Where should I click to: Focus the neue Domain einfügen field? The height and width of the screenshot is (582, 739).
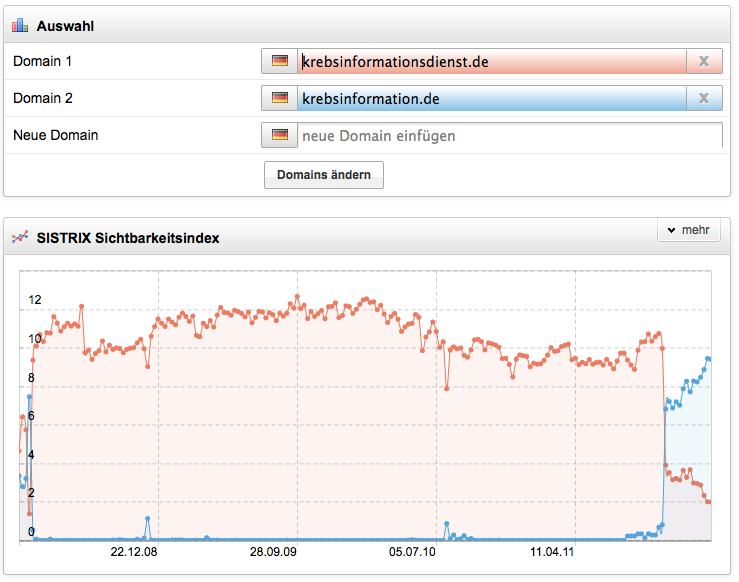[509, 135]
